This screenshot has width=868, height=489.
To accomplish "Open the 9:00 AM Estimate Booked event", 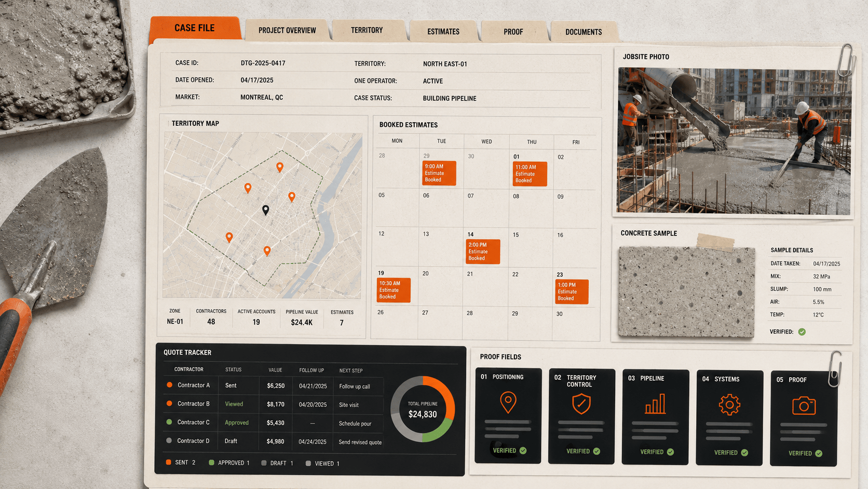I will tap(439, 173).
